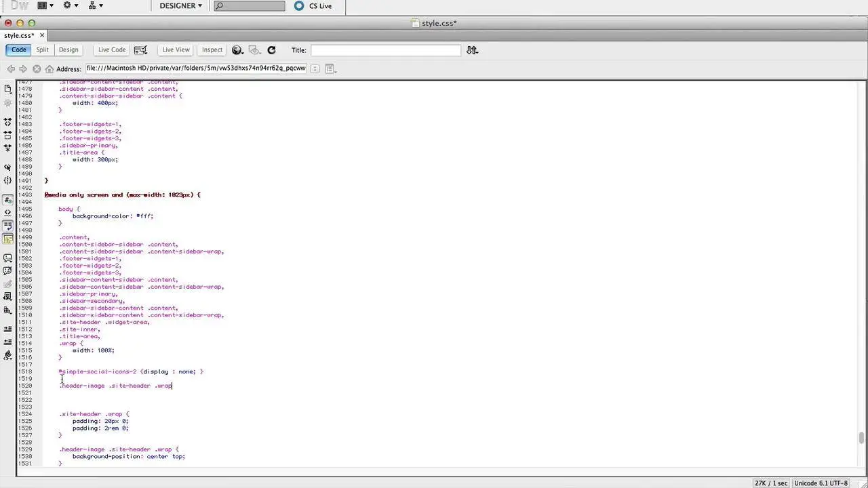
Task: Turn on Live View
Action: point(176,50)
